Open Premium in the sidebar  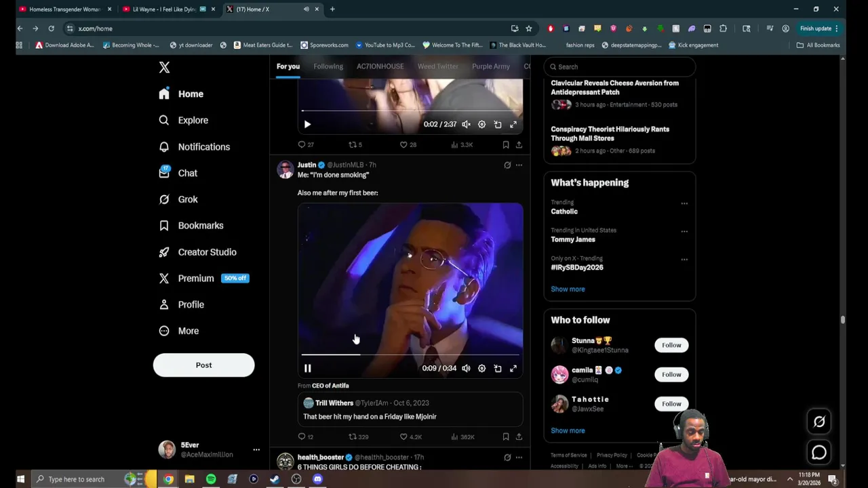pyautogui.click(x=203, y=278)
